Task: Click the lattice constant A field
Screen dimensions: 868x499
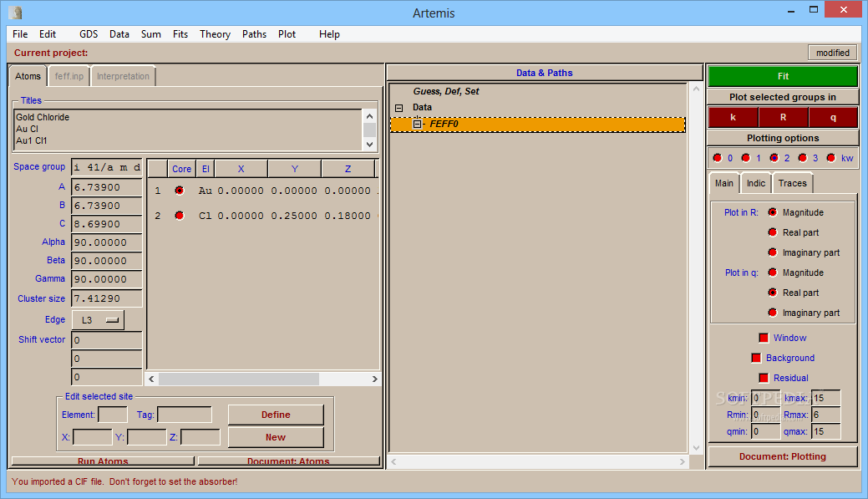Action: 107,187
